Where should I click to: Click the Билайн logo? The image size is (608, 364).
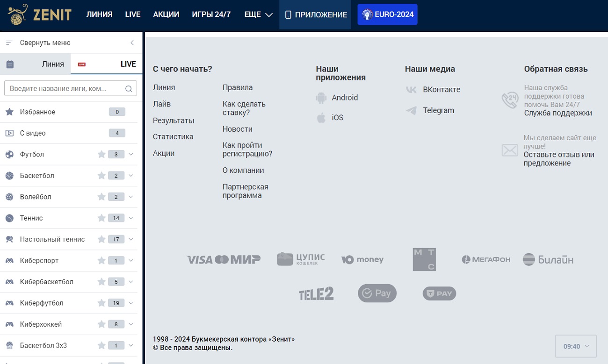click(548, 259)
